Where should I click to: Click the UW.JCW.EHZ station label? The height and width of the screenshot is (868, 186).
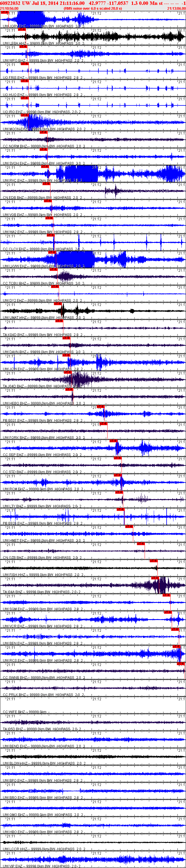click(42, 369)
